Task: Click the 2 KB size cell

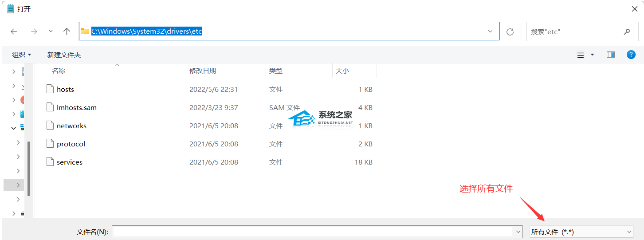Action: click(x=365, y=144)
